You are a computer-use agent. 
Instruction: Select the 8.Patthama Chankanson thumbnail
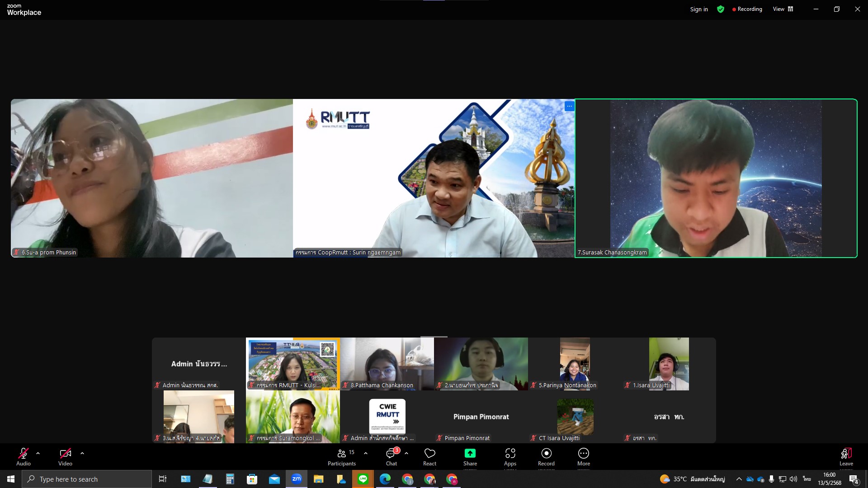click(x=387, y=364)
